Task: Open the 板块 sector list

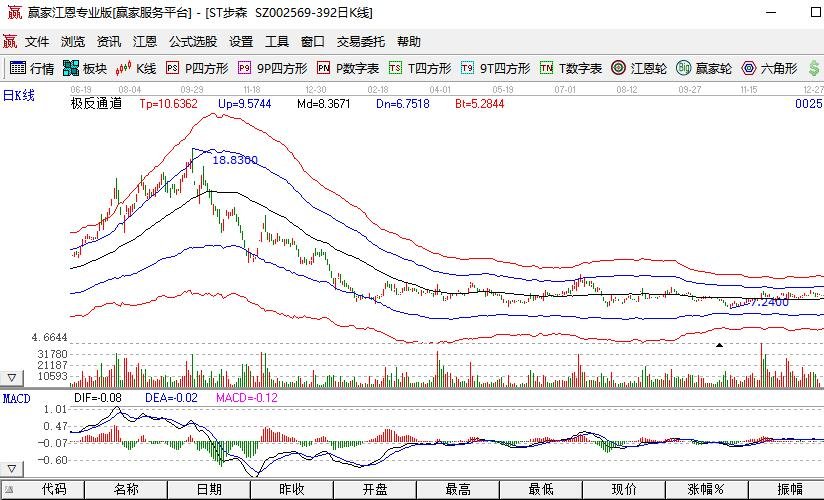Action: pos(85,68)
